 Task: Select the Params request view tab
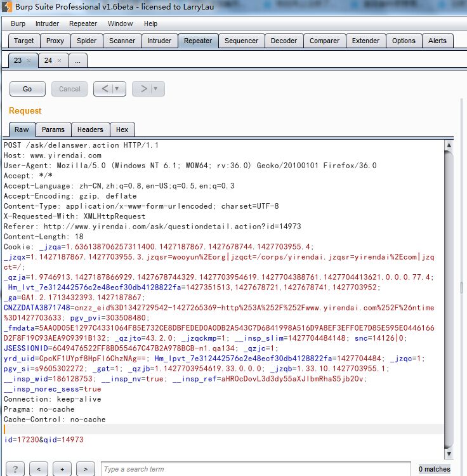tap(53, 129)
